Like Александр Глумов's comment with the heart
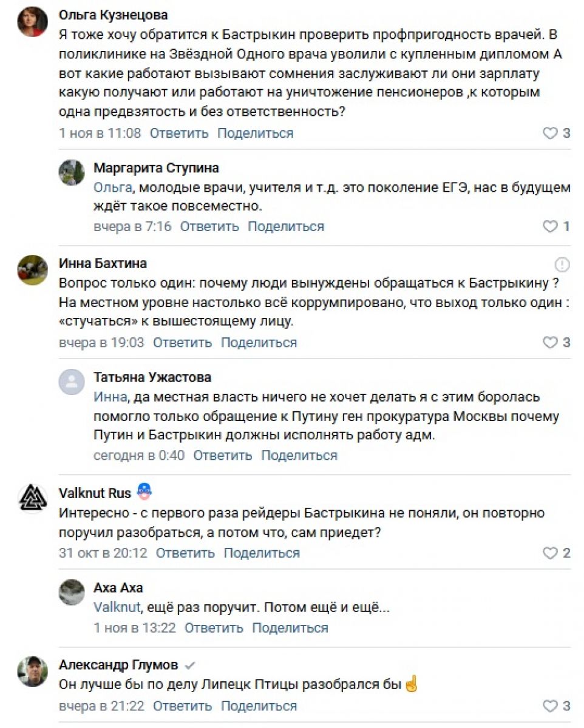Image resolution: width=584 pixels, height=728 pixels. pyautogui.click(x=549, y=706)
